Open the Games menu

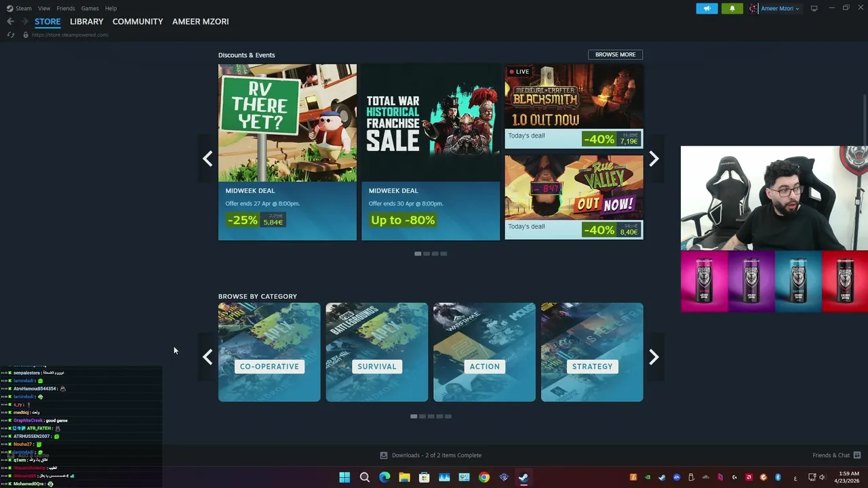(90, 8)
